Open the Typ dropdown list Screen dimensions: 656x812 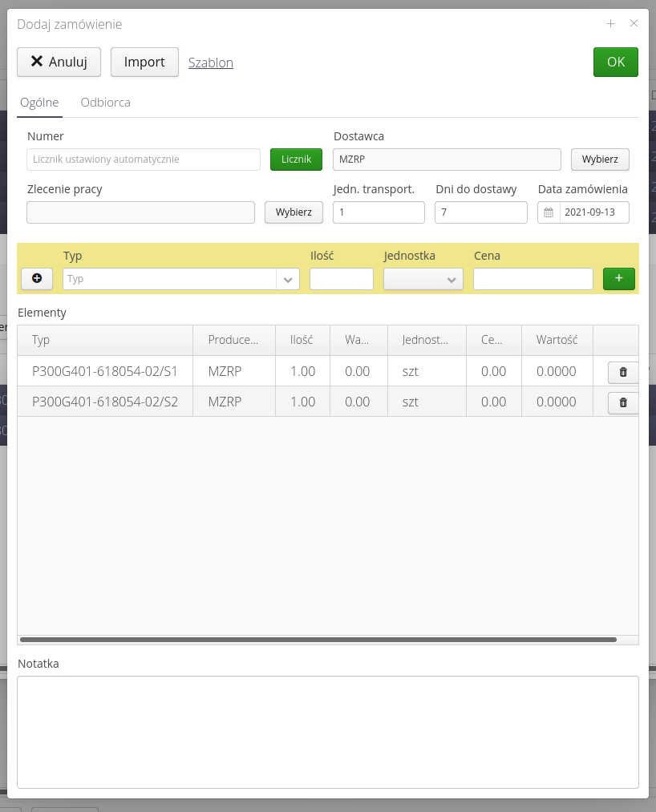point(287,278)
